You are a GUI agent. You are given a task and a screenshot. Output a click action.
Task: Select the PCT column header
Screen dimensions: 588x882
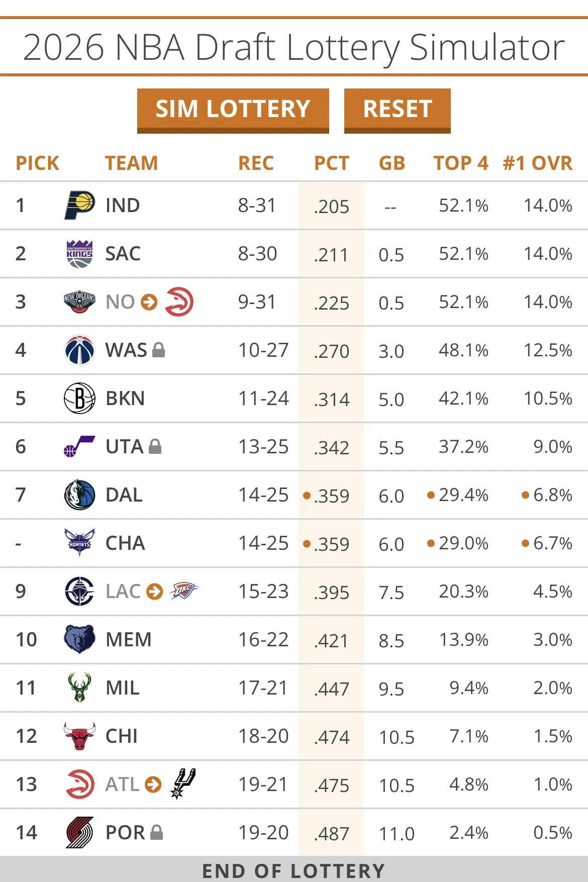coord(332,163)
